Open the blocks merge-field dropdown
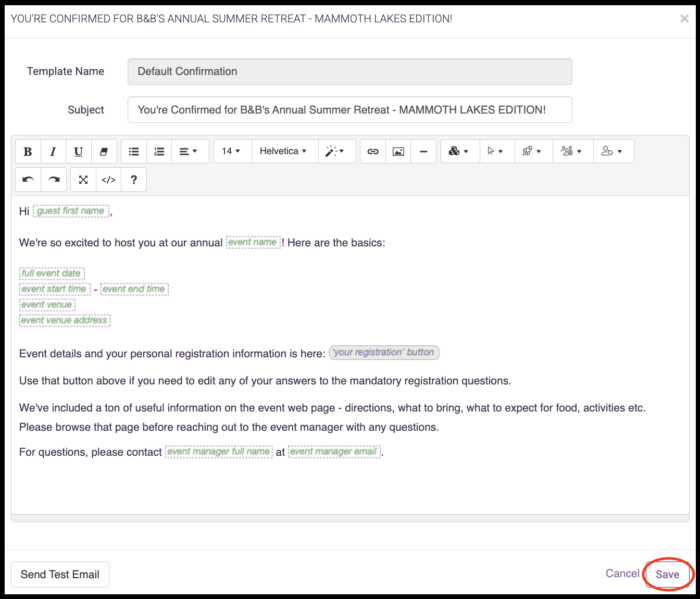This screenshot has width=700, height=599. point(460,152)
